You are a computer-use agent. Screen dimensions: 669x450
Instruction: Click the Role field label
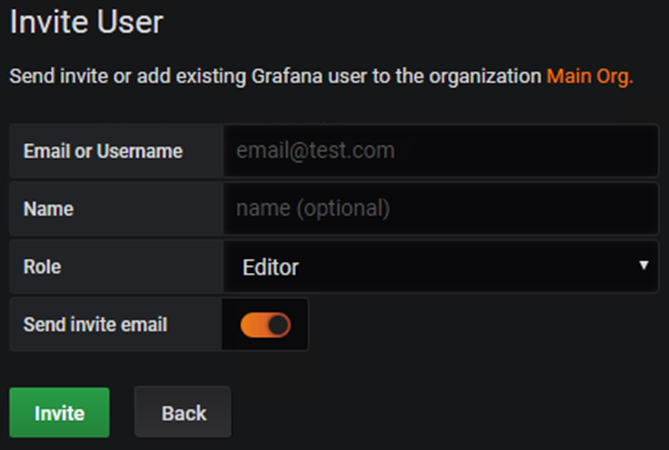[x=42, y=268]
